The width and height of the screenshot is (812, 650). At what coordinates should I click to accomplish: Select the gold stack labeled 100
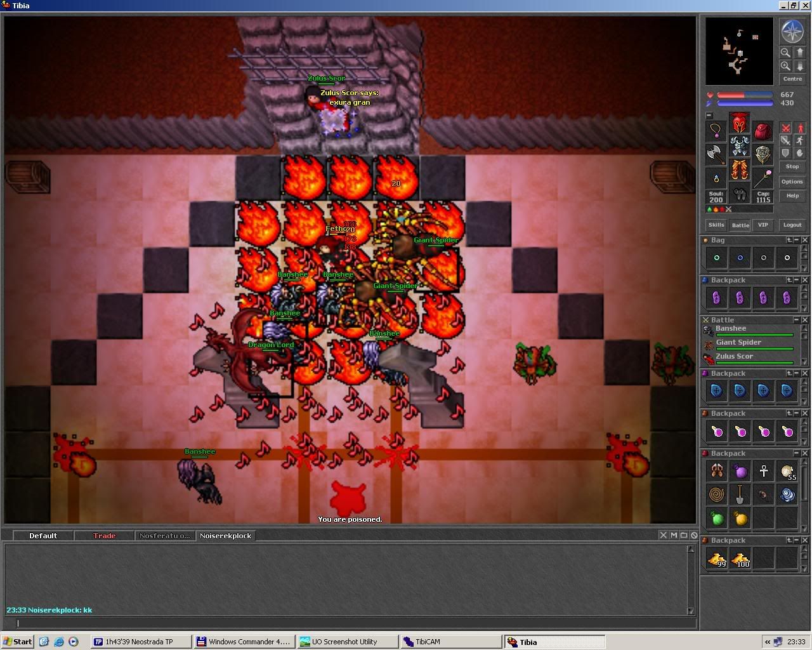point(740,559)
